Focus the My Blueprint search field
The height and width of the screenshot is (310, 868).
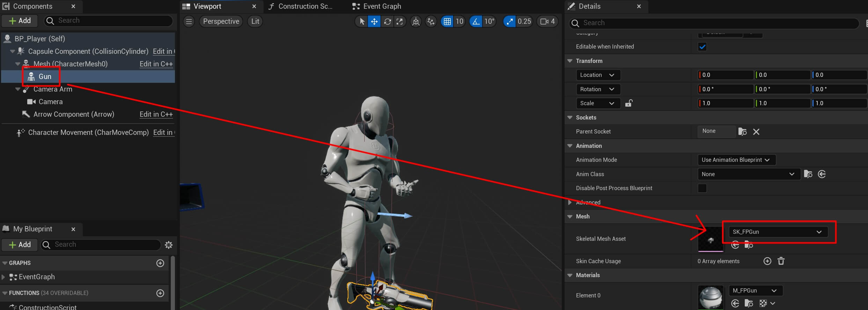coord(101,245)
